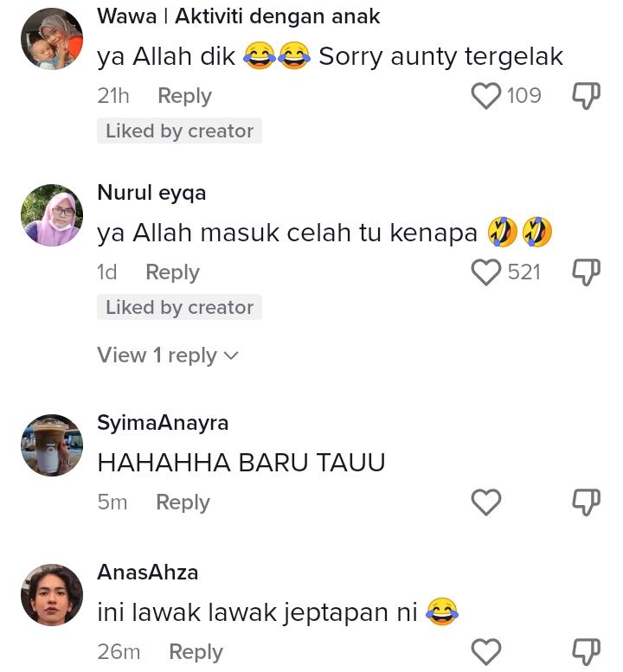This screenshot has width=623, height=672.
Task: Expand View 1 reply under Nurul eyqa
Action: point(167,355)
